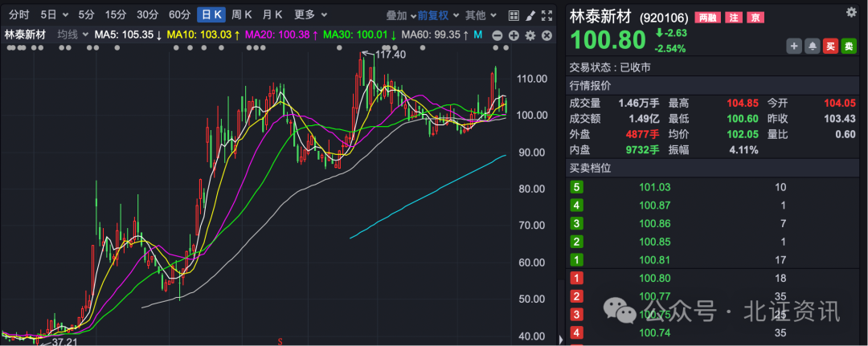Image resolution: width=868 pixels, height=346 pixels.
Task: Open quote panel settings gear
Action: click(851, 12)
